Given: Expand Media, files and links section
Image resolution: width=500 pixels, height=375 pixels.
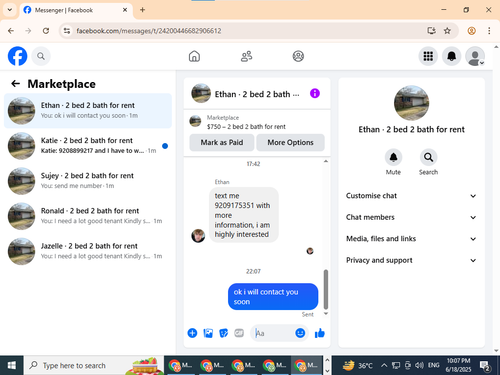Looking at the screenshot, I should [411, 239].
